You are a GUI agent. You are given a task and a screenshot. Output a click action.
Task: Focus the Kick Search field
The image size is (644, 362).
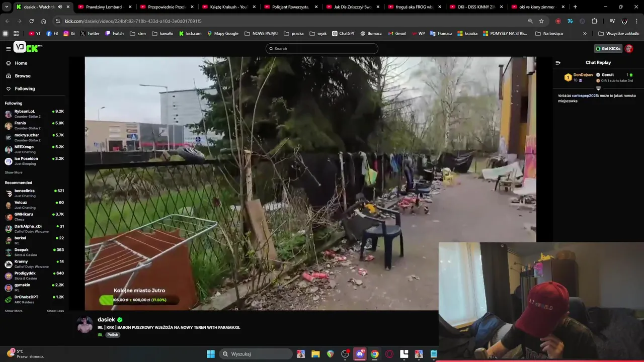[322, 48]
